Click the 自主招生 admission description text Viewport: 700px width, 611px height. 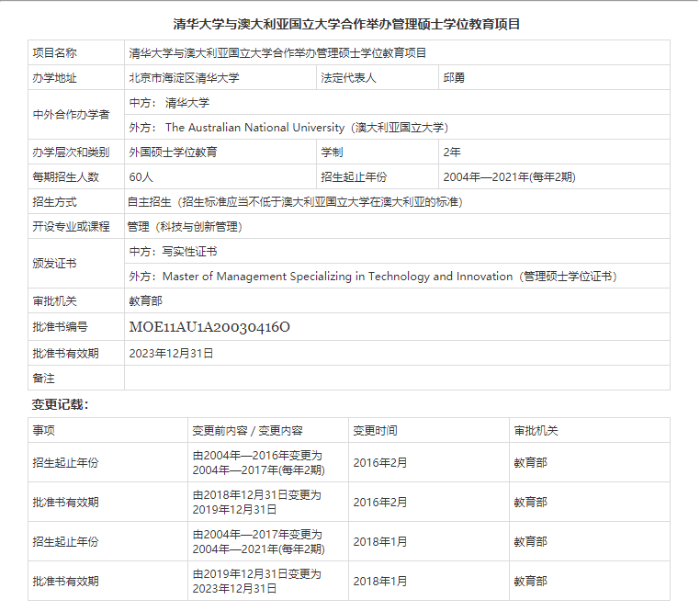pyautogui.click(x=295, y=202)
